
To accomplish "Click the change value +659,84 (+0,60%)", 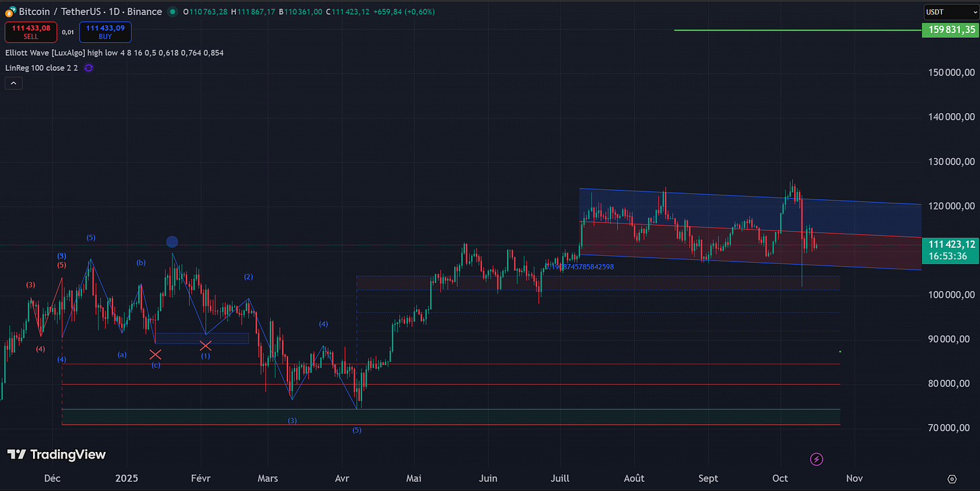I will (x=405, y=11).
